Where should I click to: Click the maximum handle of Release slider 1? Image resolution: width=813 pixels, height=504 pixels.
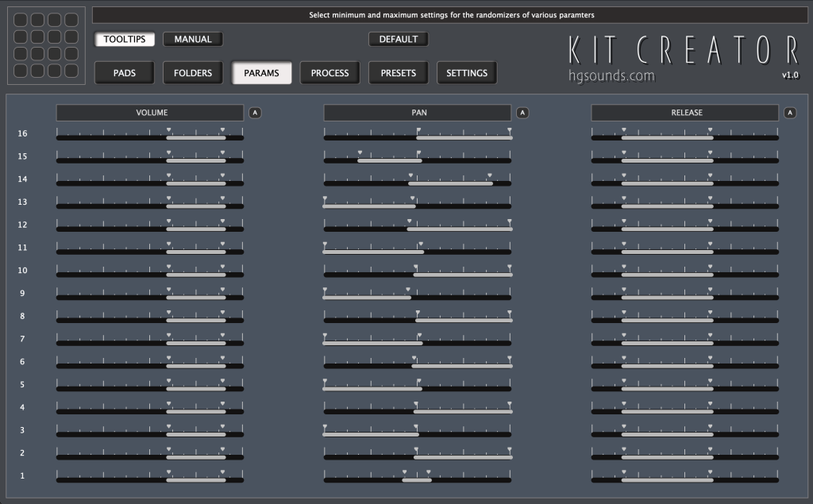(711, 472)
